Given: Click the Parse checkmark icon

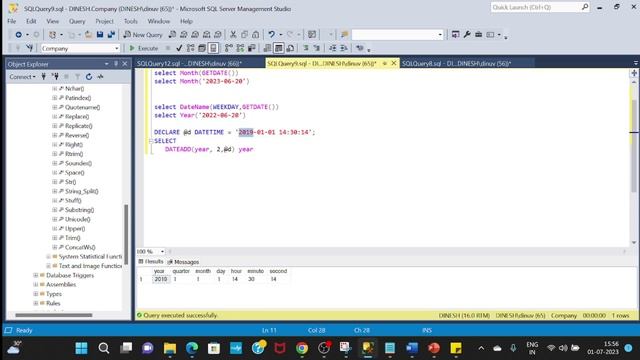Looking at the screenshot, I should (x=179, y=48).
